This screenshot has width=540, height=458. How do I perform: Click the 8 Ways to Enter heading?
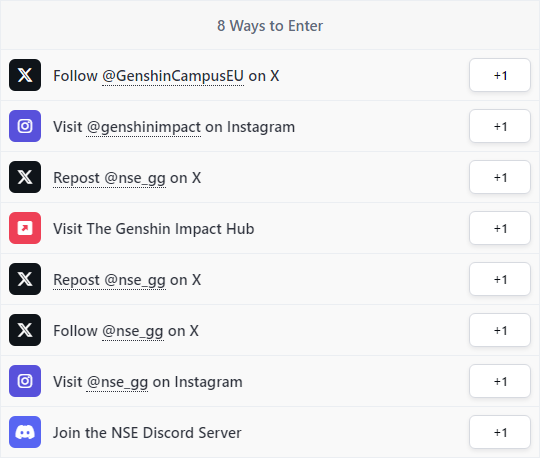[270, 26]
